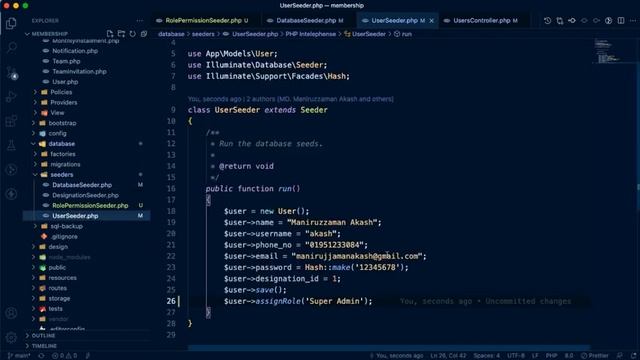Switch to UsersController.php tab

[481, 20]
